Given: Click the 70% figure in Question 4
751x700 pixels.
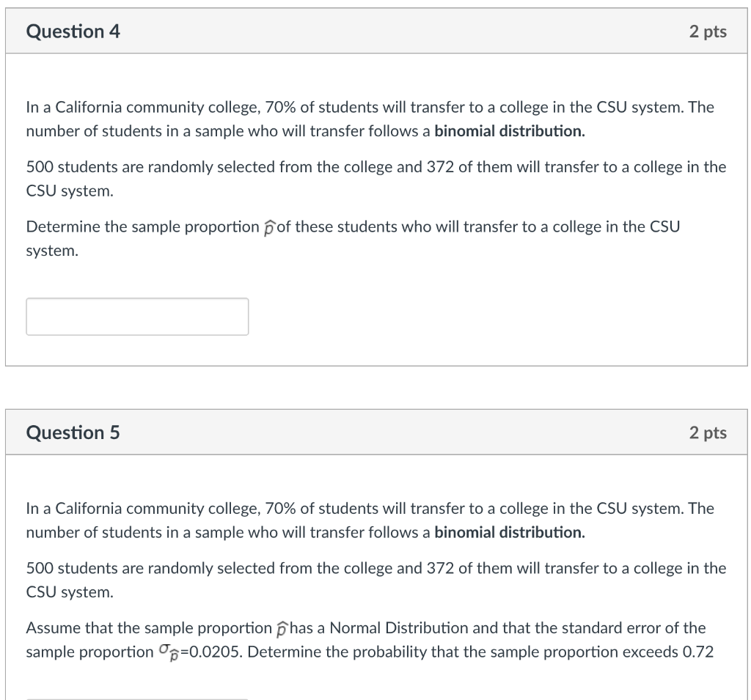Looking at the screenshot, I should (x=280, y=107).
